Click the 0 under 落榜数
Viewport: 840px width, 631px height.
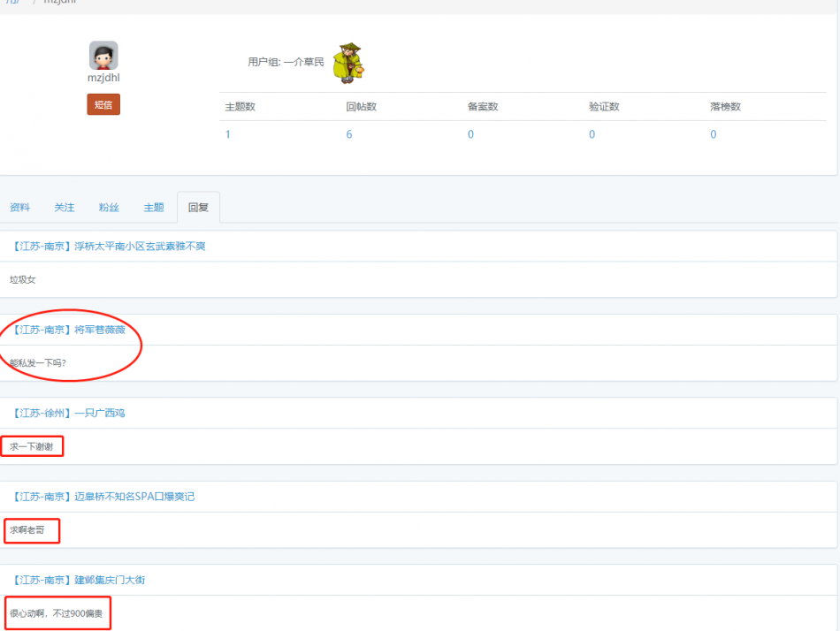click(713, 134)
